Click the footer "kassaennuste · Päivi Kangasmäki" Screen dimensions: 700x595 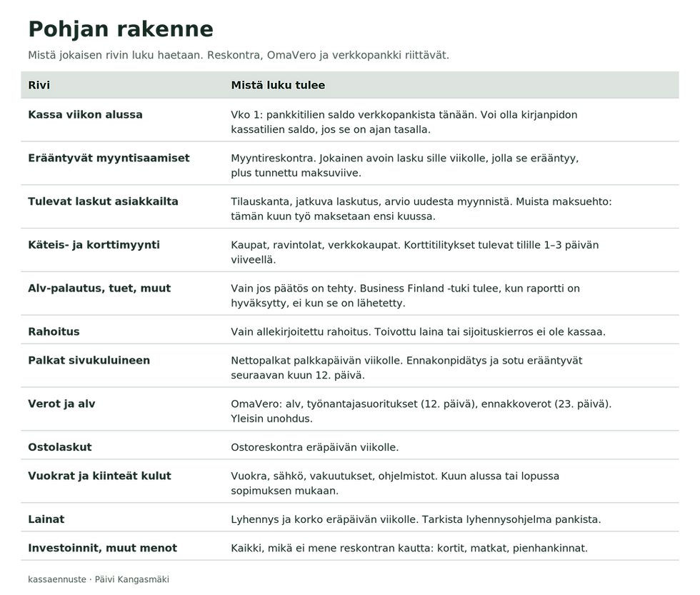click(99, 579)
